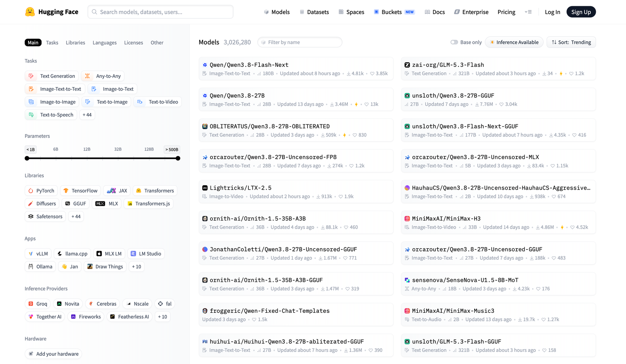Open the Sort: Trending dropdown
The width and height of the screenshot is (626, 364).
point(571,42)
